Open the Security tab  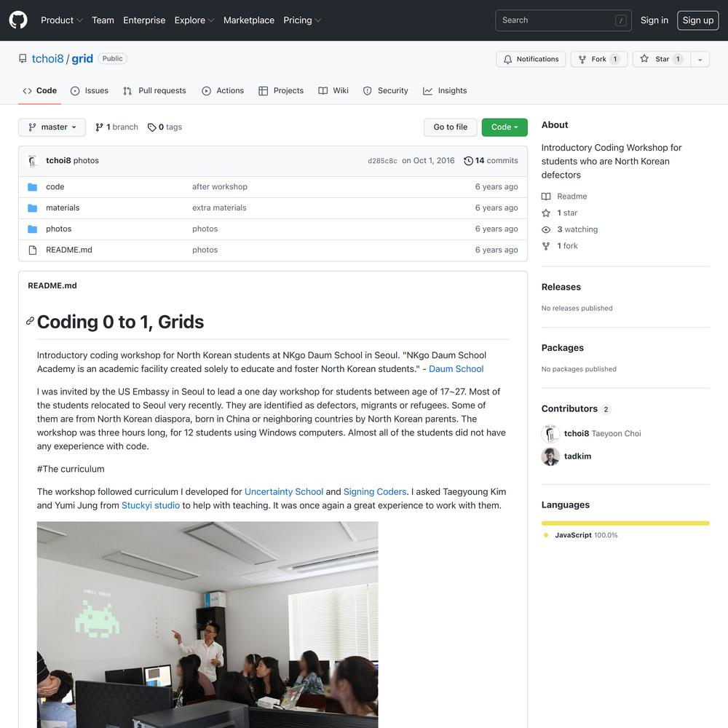tap(385, 90)
